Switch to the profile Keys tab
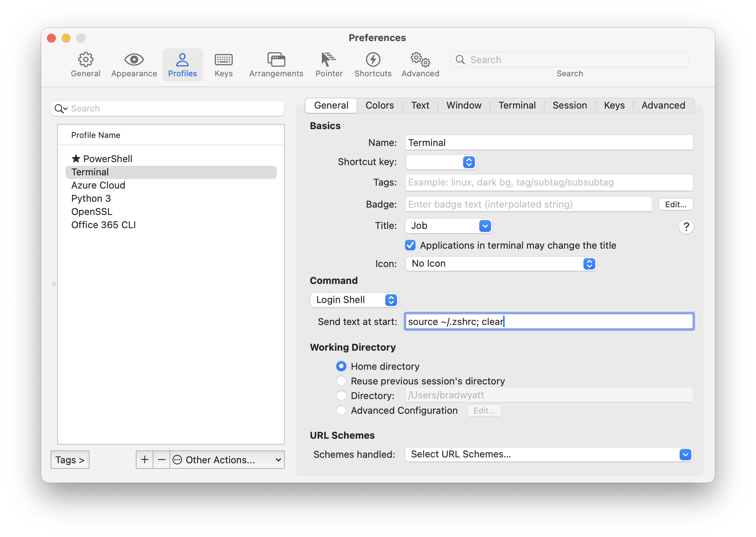 tap(614, 106)
